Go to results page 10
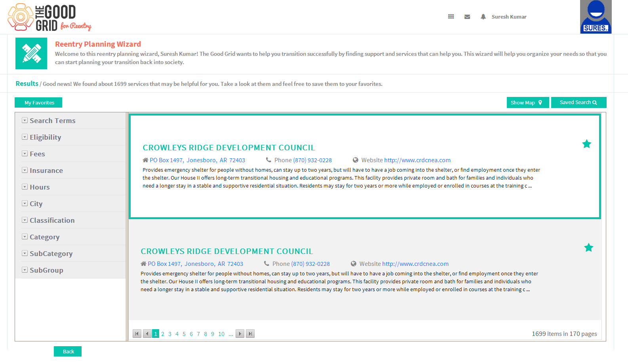Image resolution: width=628 pixels, height=364 pixels. [221, 334]
